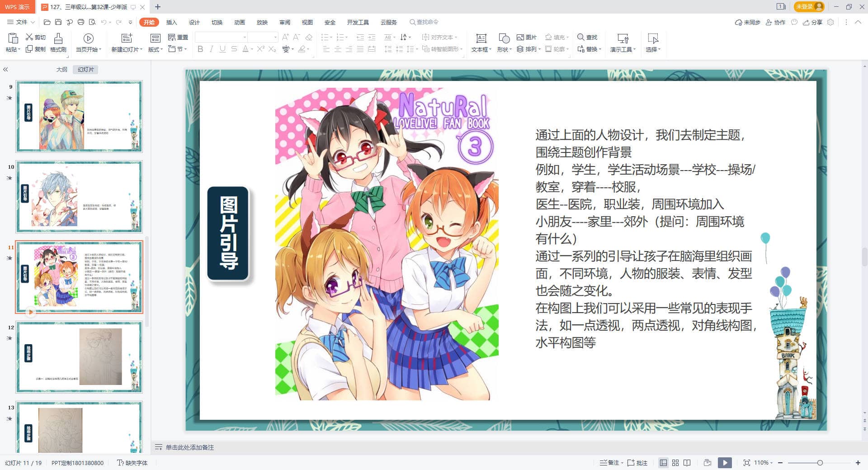Screen dimensions: 868x470
Task: Switch to the 动画 (Animation) ribbon tab
Action: click(239, 22)
